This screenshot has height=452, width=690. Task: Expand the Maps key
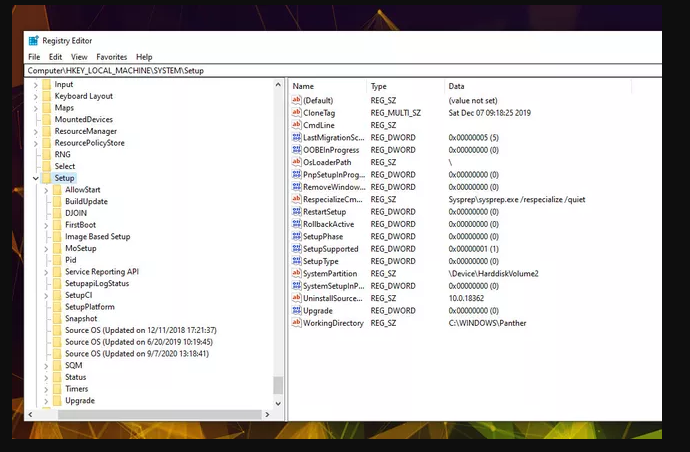pyautogui.click(x=36, y=108)
